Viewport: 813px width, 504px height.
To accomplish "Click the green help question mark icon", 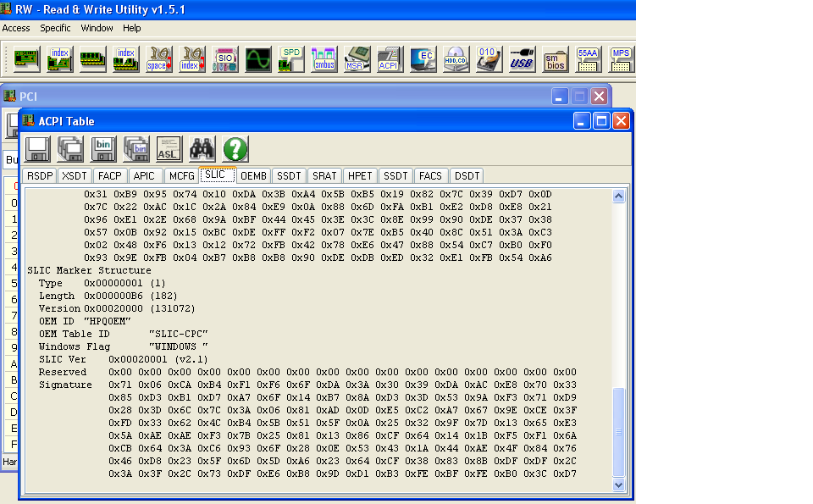I will point(235,149).
